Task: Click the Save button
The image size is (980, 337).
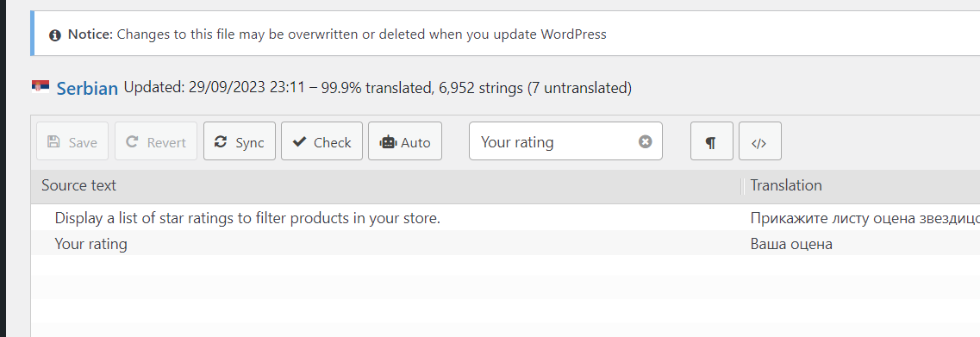Action: coord(72,141)
